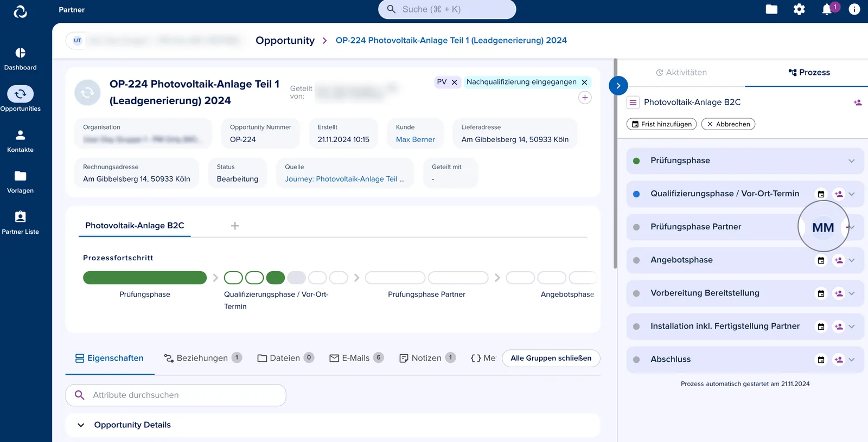Open the Eigenschaften tab
868x442 pixels.
[110, 358]
